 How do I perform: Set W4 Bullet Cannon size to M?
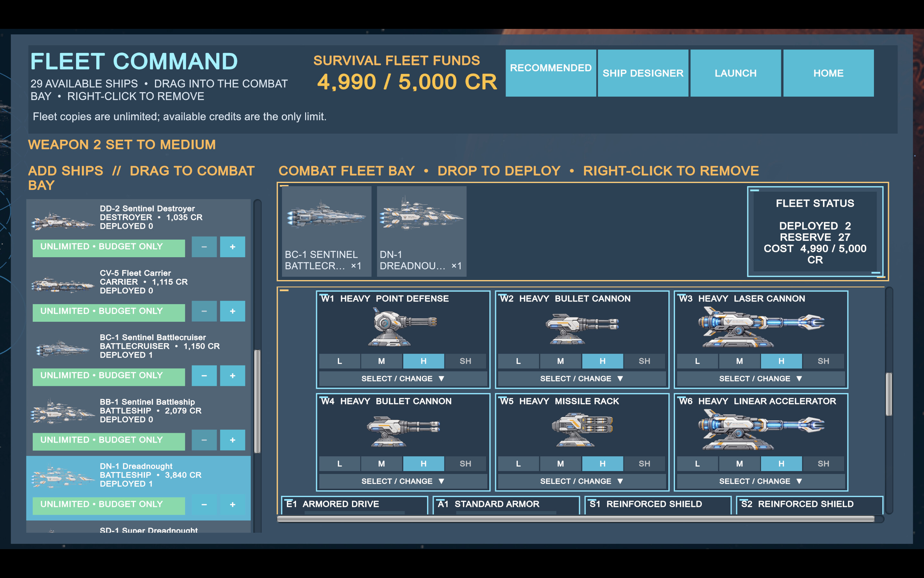[381, 464]
